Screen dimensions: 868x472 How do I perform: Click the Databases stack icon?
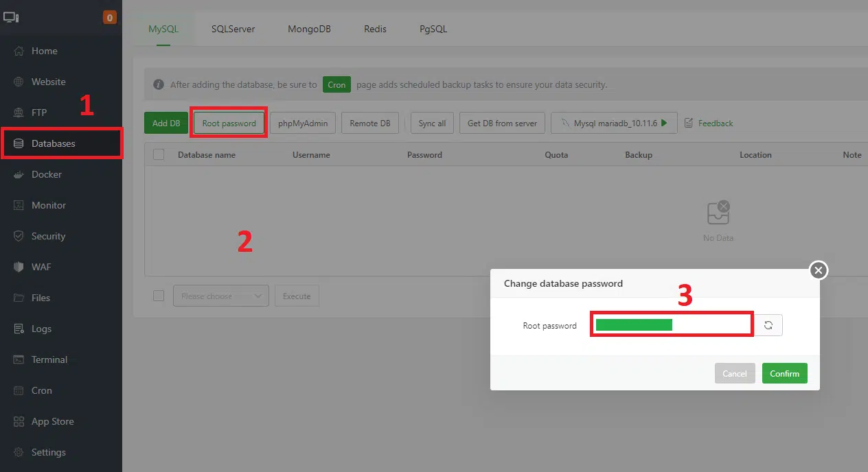tap(19, 143)
